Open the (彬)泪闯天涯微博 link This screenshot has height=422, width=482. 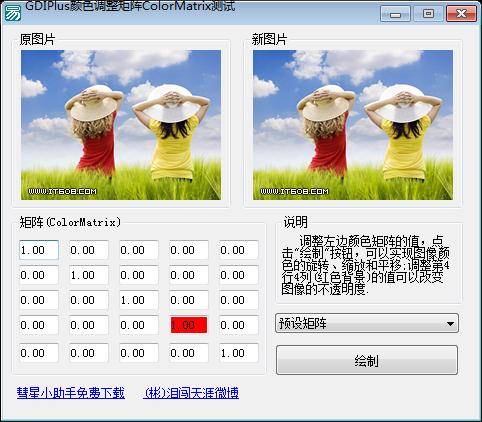click(x=191, y=393)
